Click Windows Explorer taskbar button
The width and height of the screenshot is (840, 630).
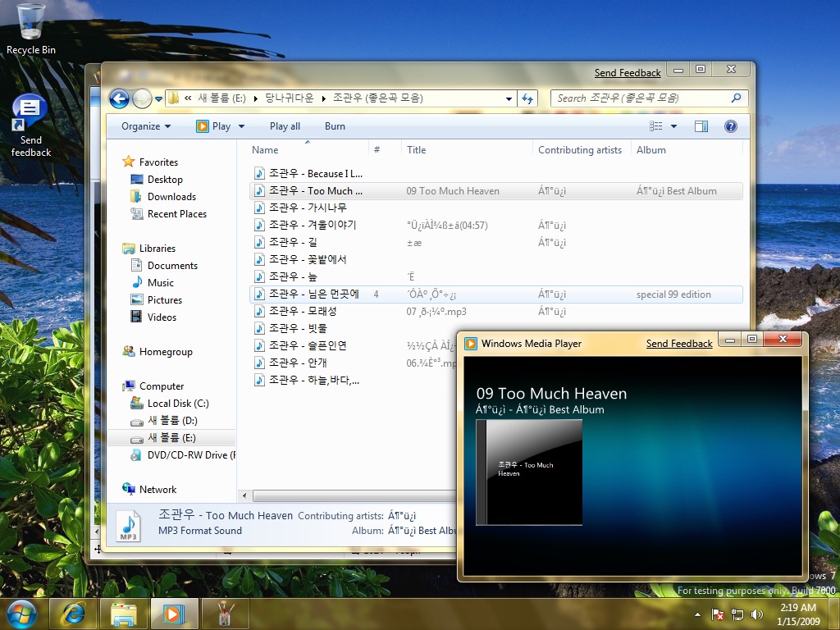click(x=124, y=614)
